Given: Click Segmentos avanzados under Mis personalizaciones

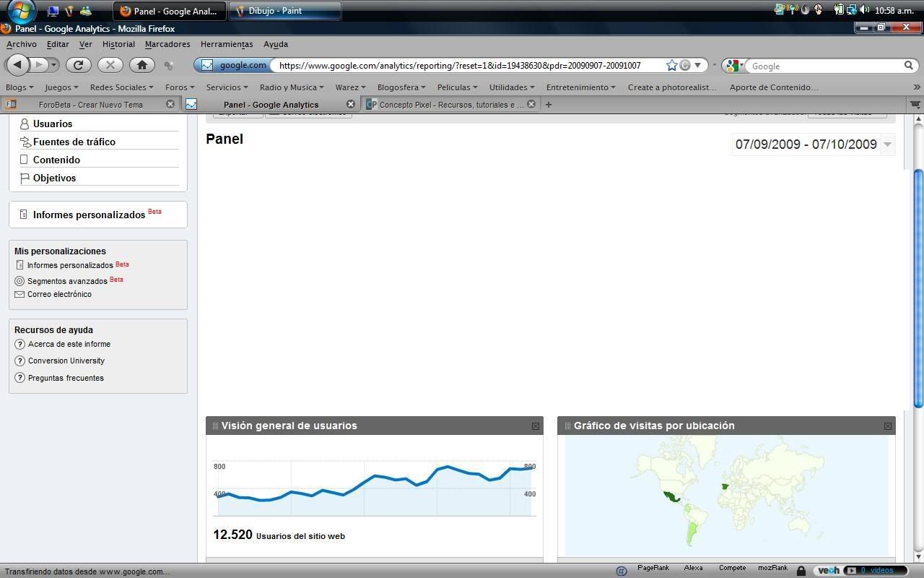Looking at the screenshot, I should [x=67, y=281].
